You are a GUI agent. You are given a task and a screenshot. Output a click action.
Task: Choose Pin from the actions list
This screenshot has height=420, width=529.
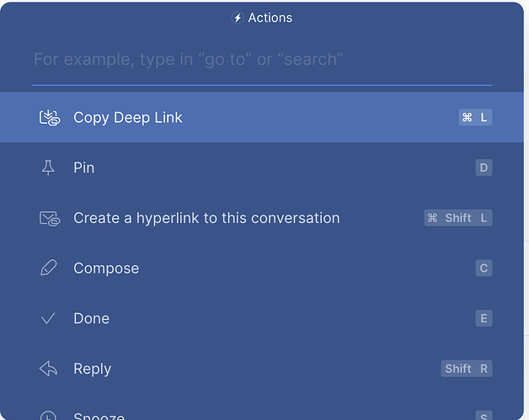(x=84, y=167)
